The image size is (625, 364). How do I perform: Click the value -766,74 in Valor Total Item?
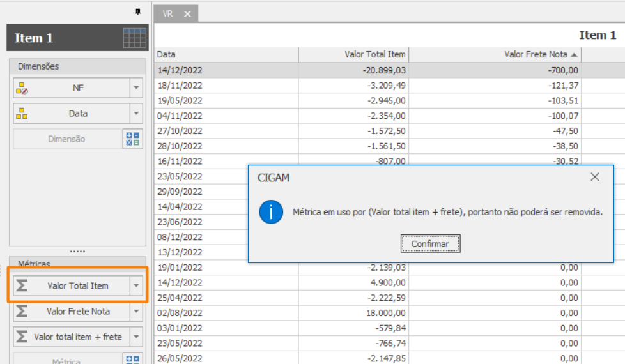click(390, 344)
